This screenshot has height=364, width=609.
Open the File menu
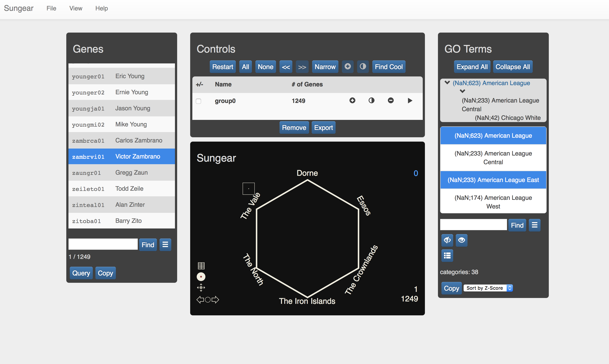pyautogui.click(x=51, y=8)
